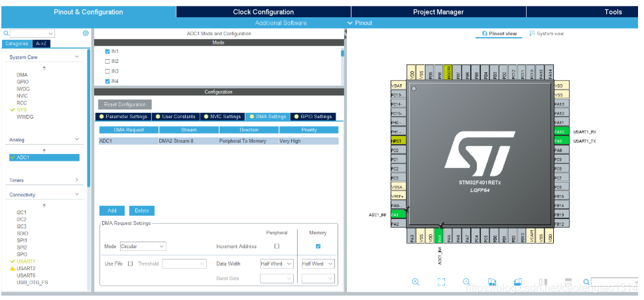Select the green PA10 pin
Viewport: 644px width, 300px height.
point(562,132)
